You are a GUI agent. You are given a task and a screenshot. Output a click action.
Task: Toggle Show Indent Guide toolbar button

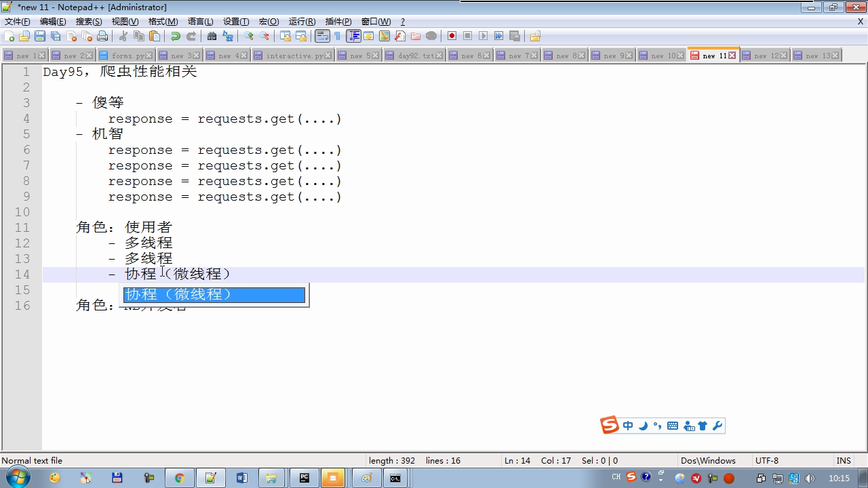(x=353, y=36)
